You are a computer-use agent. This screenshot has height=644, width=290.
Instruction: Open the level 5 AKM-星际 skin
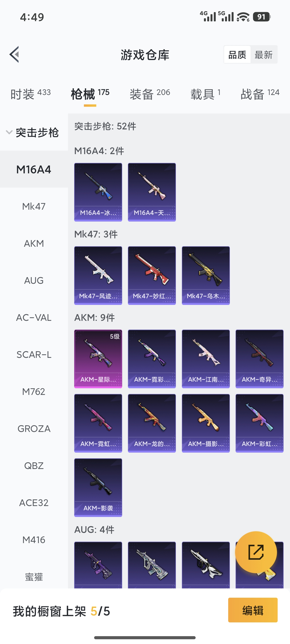point(98,359)
